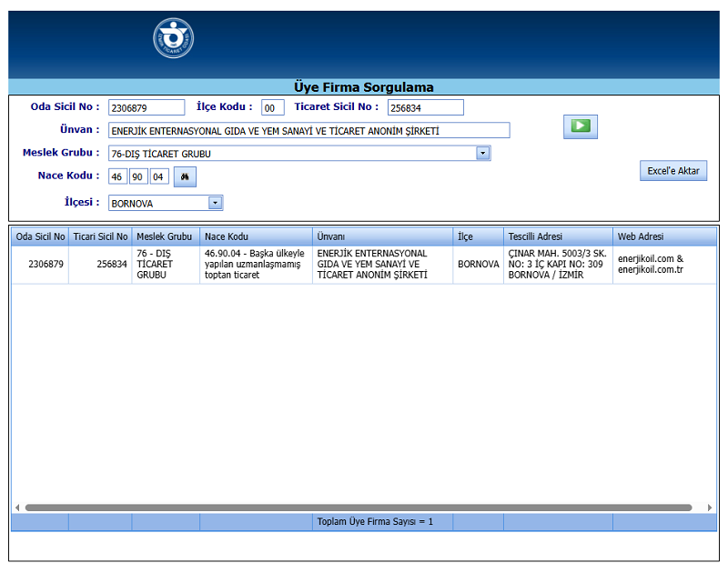Click the first Nace Kodu box with 46
The width and height of the screenshot is (728, 573).
point(117,176)
